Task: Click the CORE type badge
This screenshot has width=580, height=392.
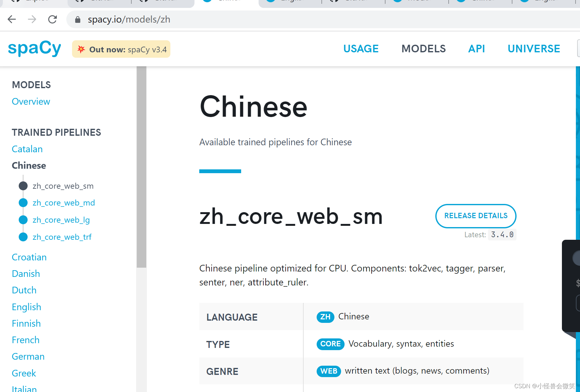Action: coord(330,344)
